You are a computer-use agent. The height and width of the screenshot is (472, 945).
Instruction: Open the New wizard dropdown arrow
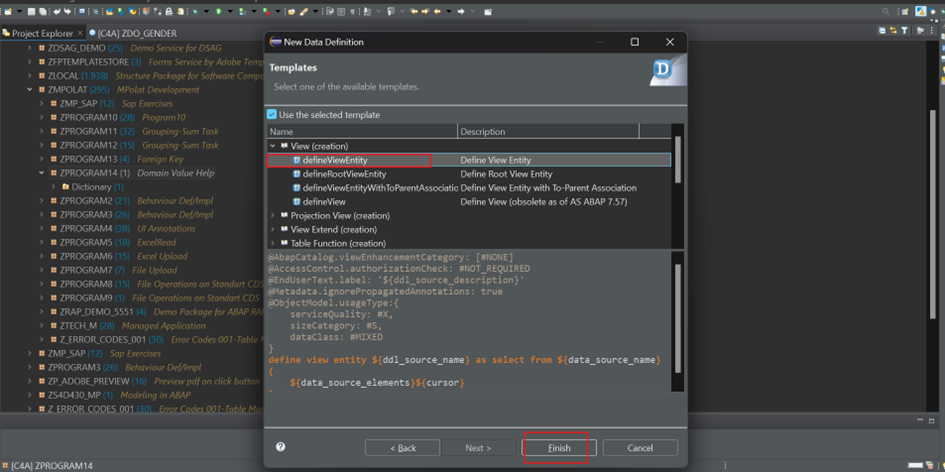19,11
